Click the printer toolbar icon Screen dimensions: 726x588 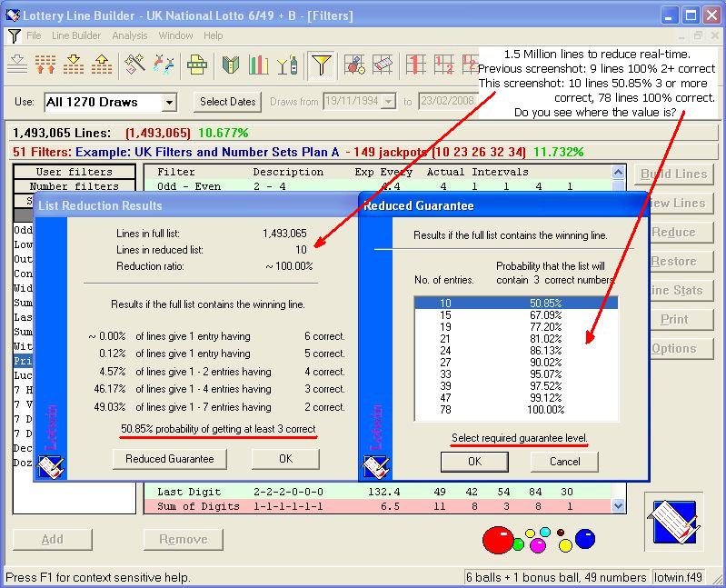point(197,65)
